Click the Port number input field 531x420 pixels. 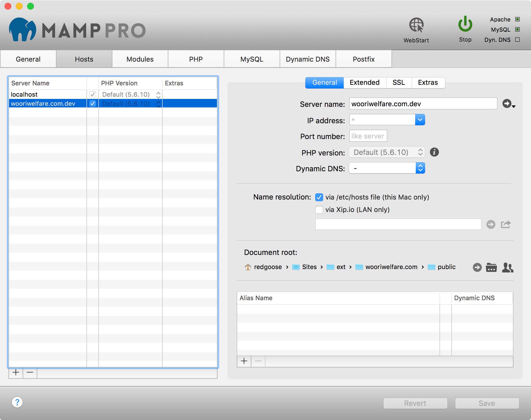pyautogui.click(x=368, y=136)
